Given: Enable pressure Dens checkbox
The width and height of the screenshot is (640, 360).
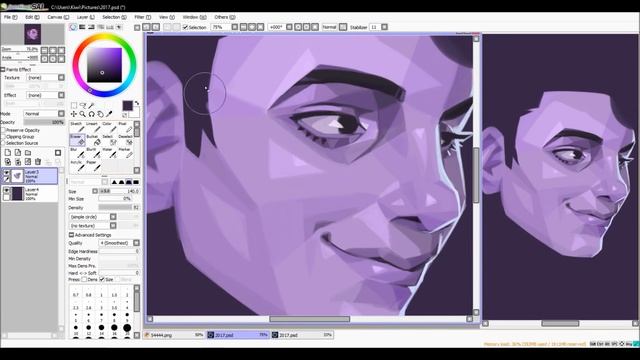Looking at the screenshot, I should tap(84, 280).
